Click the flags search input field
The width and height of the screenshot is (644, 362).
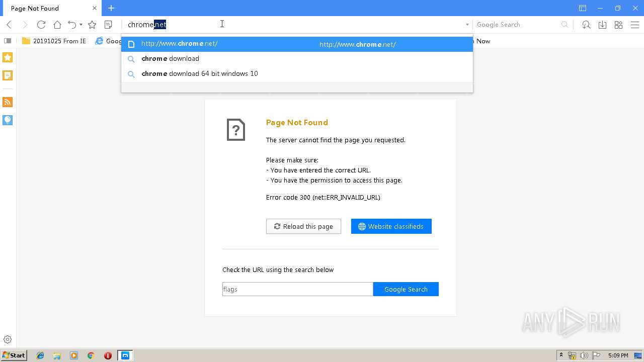click(x=298, y=289)
